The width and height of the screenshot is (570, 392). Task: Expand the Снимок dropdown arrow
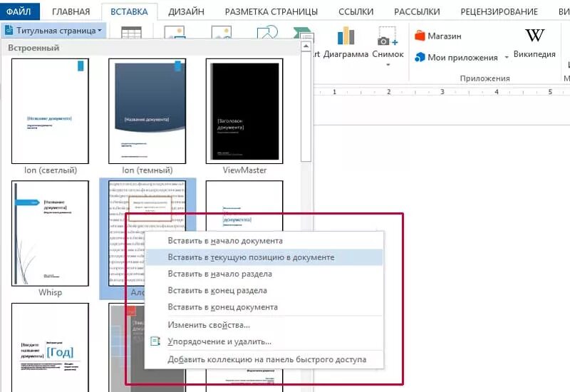388,65
